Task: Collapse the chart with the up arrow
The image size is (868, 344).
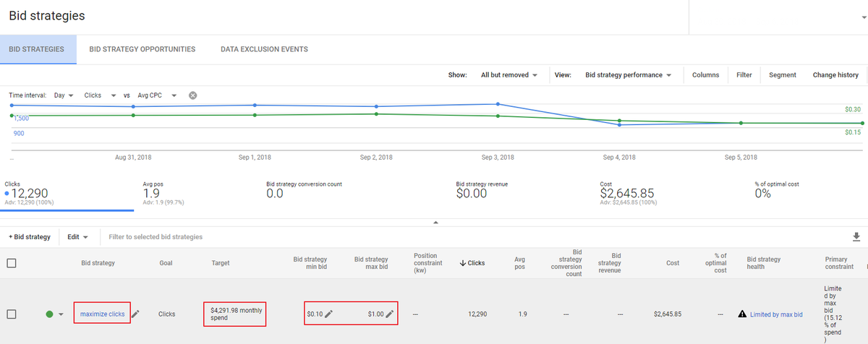Action: pos(435,223)
